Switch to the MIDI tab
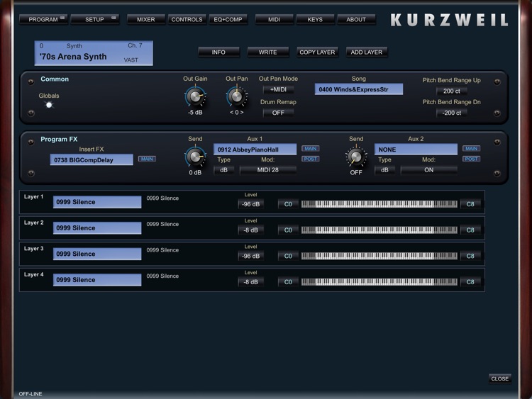The image size is (532, 399). (x=274, y=19)
